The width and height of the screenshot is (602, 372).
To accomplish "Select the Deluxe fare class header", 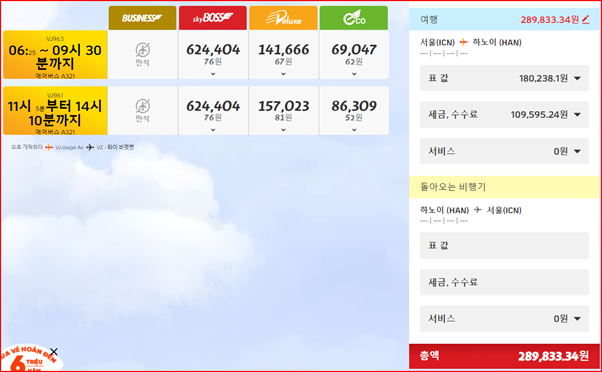I will click(x=283, y=18).
